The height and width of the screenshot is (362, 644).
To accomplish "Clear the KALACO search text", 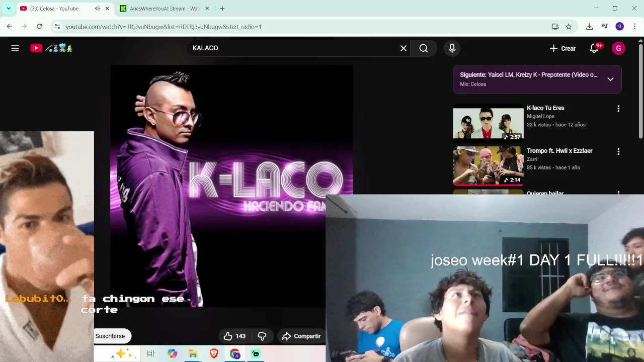I will click(x=404, y=48).
